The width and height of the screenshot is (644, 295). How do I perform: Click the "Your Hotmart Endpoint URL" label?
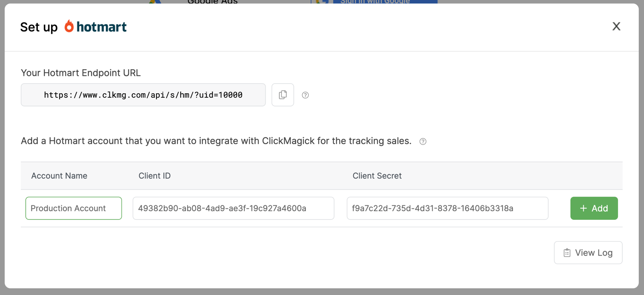click(81, 73)
